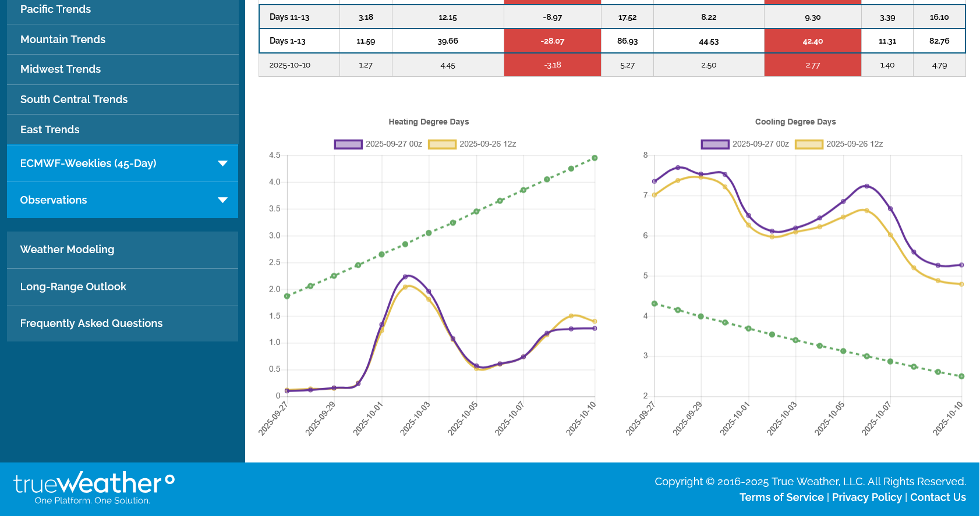Image resolution: width=980 pixels, height=516 pixels.
Task: Open Frequently Asked Questions page
Action: tap(91, 323)
